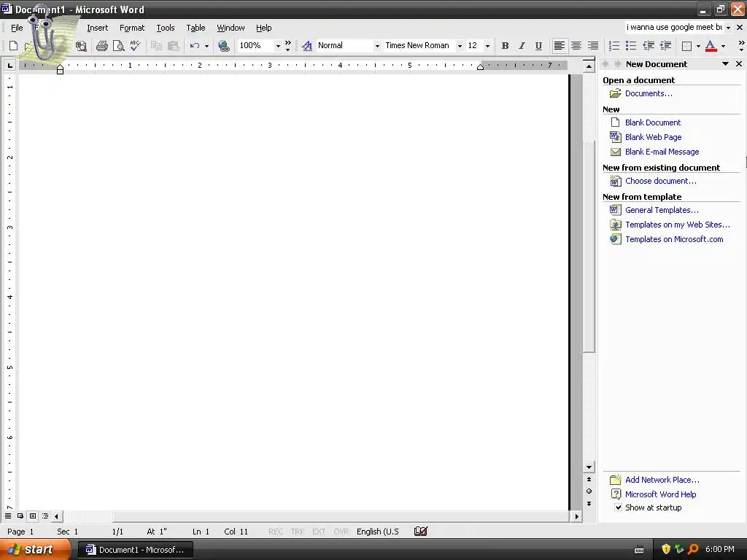Click Decrease Indent icon
The width and height of the screenshot is (747, 560).
[649, 46]
